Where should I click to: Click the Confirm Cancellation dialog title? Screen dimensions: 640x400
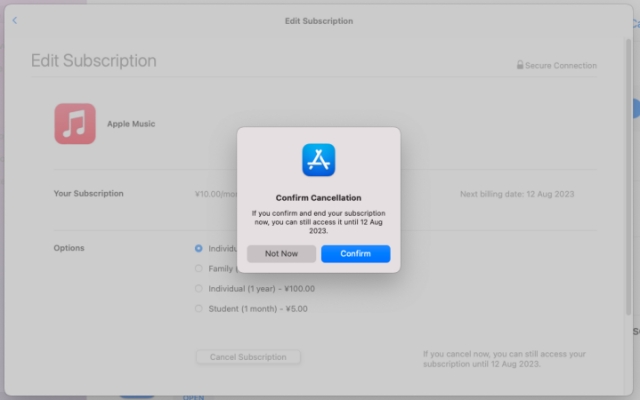318,198
